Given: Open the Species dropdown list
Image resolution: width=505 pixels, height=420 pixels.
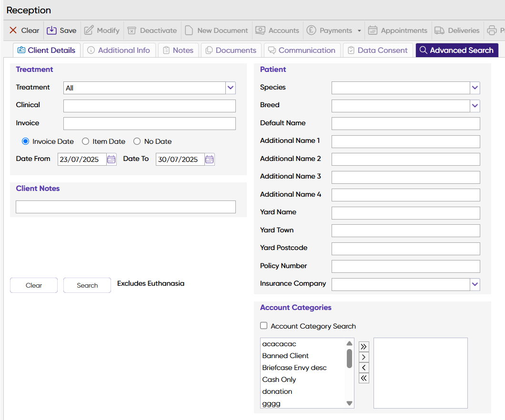Looking at the screenshot, I should pos(475,88).
